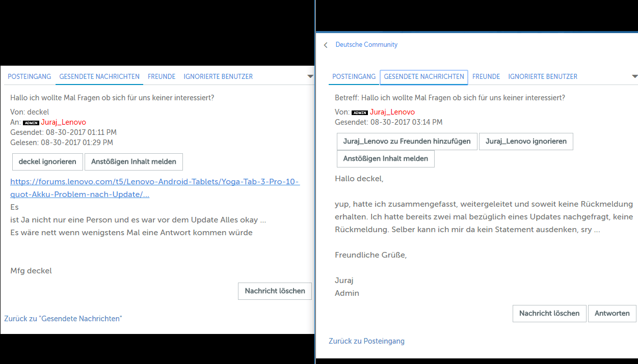Click the "Freundliche Grüße," text
638x364 pixels.
pos(371,255)
